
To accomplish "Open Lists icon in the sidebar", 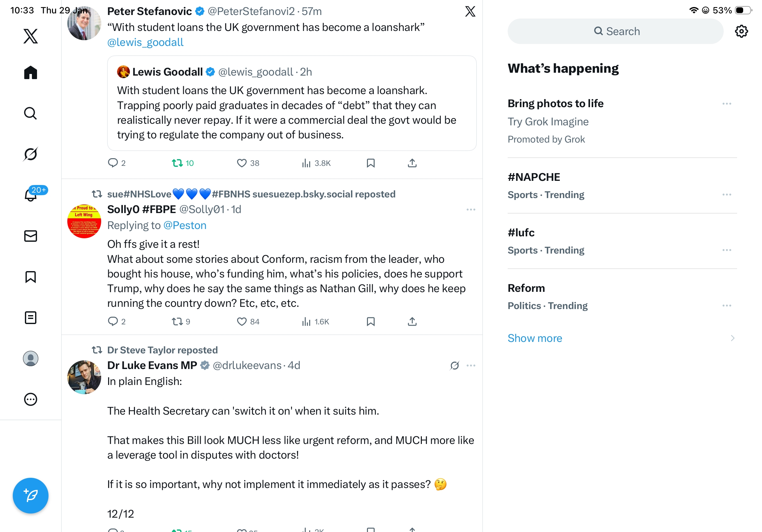I will point(31,317).
